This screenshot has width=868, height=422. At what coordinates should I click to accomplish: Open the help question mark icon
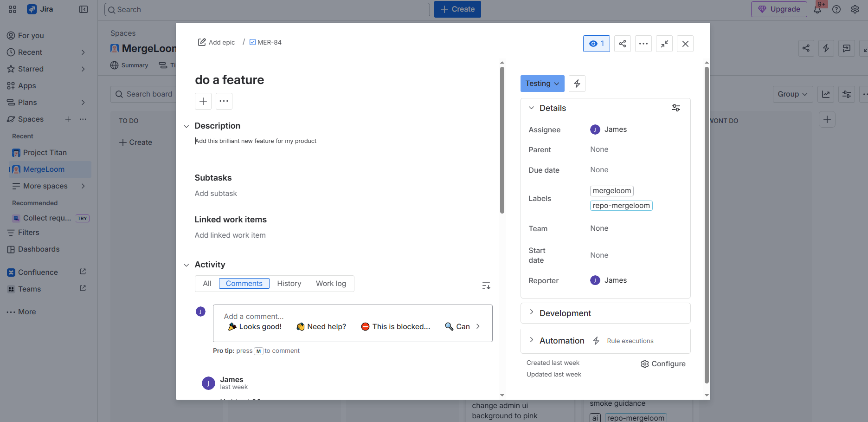click(836, 9)
